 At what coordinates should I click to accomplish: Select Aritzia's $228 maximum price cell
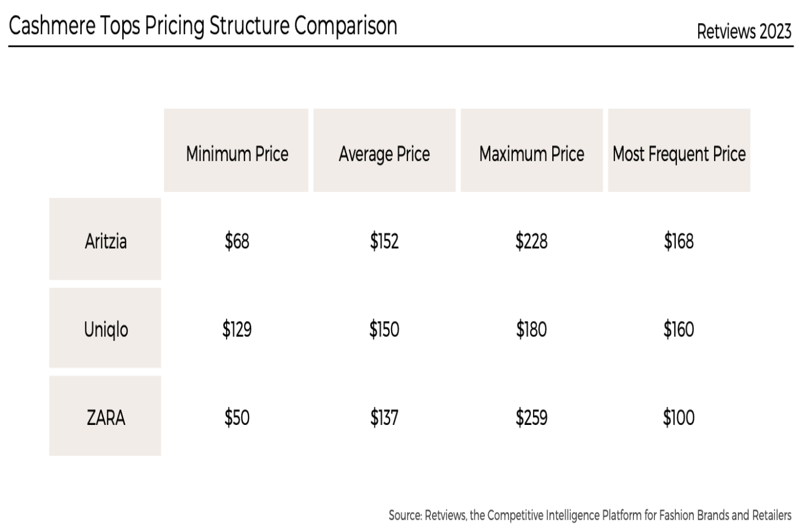coord(531,241)
